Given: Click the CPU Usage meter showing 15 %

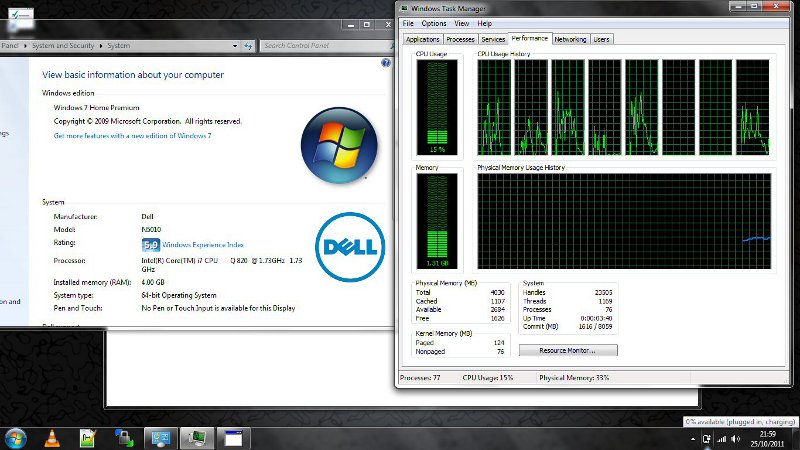Looking at the screenshot, I should (437, 108).
